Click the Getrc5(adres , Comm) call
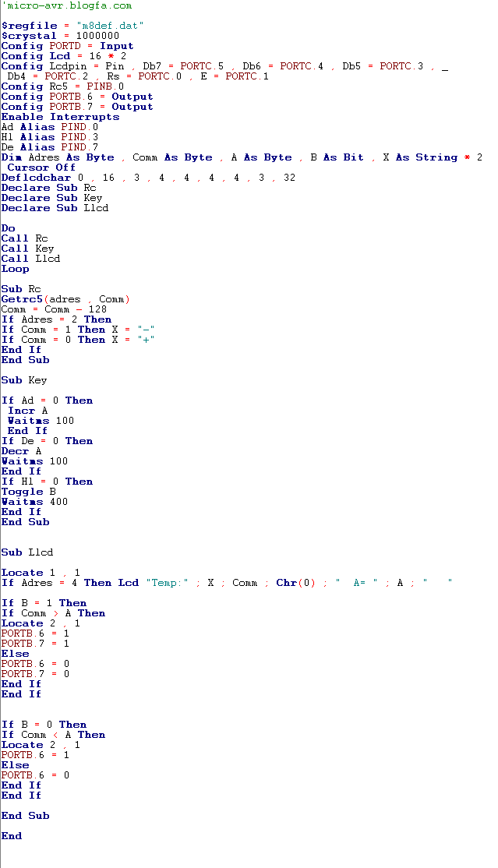The height and width of the screenshot is (868, 498). pyautogui.click(x=65, y=299)
